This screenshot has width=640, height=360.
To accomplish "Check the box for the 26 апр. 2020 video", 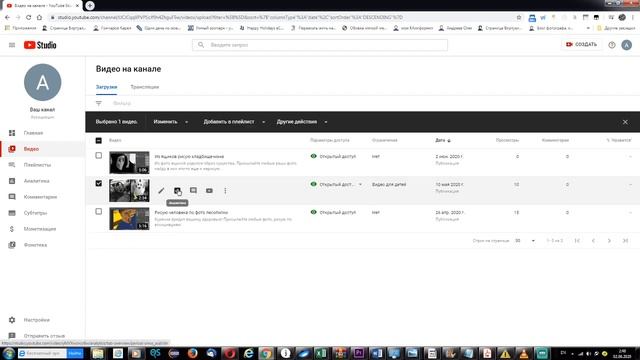I will [99, 211].
